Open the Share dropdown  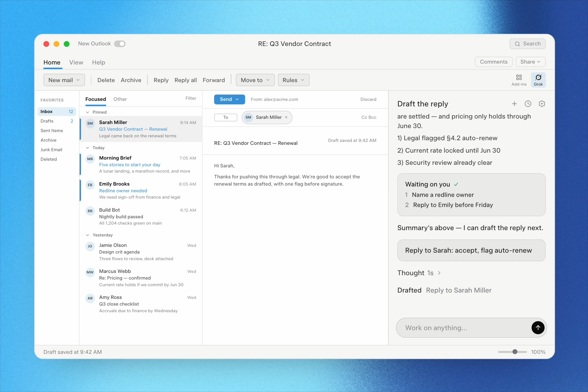click(x=530, y=62)
